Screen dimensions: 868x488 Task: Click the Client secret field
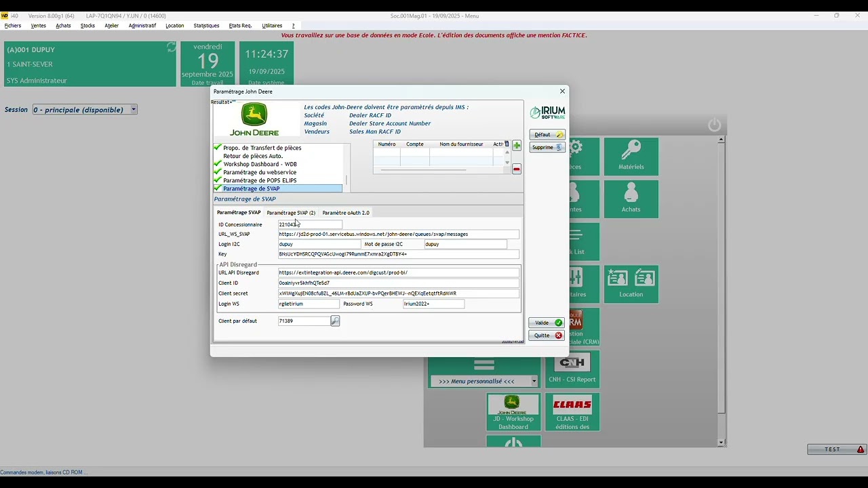point(399,293)
